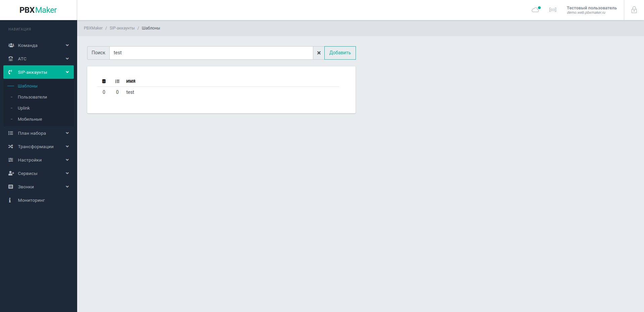Click the search input containing test
Image resolution: width=644 pixels, height=312 pixels.
[x=211, y=53]
